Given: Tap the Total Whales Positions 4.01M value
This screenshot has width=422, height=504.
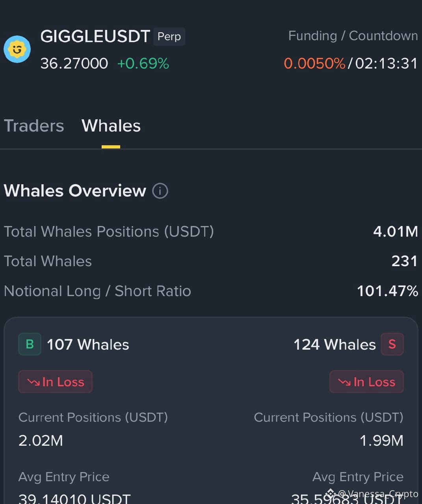Looking at the screenshot, I should point(396,232).
